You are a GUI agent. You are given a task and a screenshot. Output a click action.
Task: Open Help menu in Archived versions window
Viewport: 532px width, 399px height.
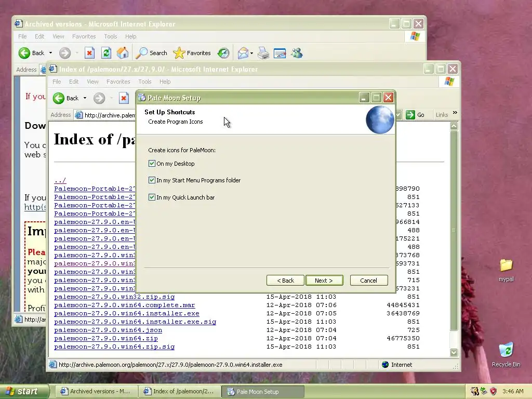click(x=130, y=36)
